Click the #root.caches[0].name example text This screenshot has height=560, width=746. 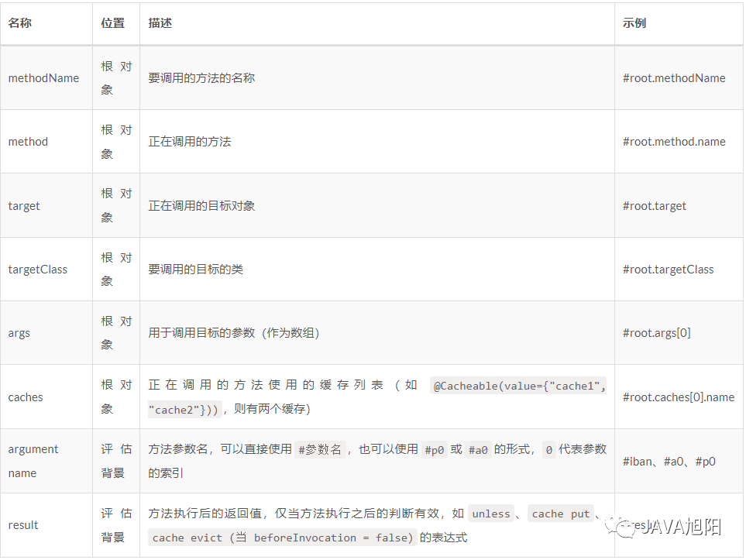(679, 397)
